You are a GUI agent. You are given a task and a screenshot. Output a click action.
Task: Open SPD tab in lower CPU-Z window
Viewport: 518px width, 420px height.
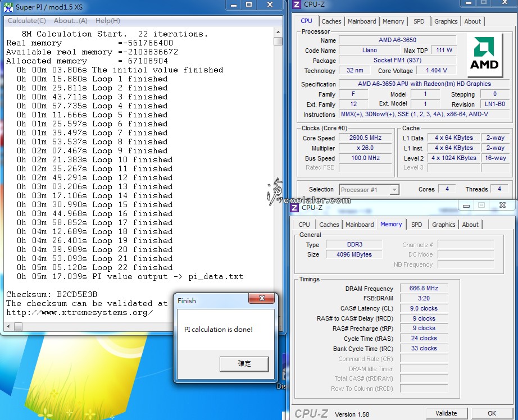(416, 225)
